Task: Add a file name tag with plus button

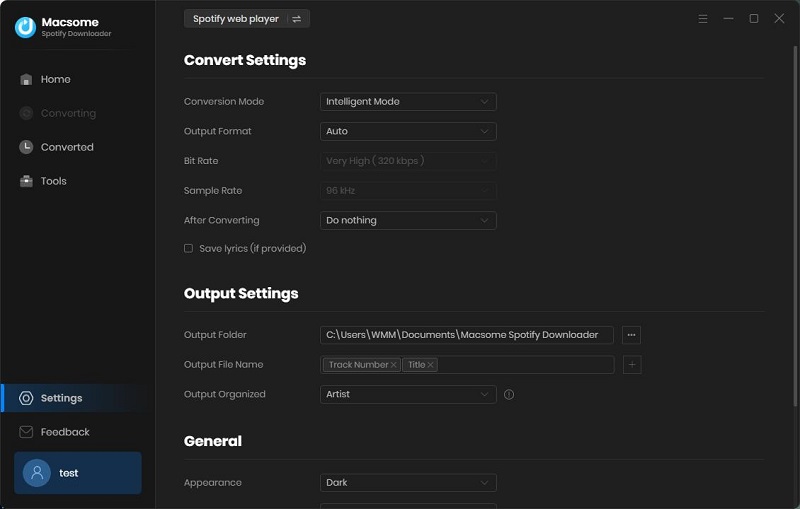Action: point(632,365)
